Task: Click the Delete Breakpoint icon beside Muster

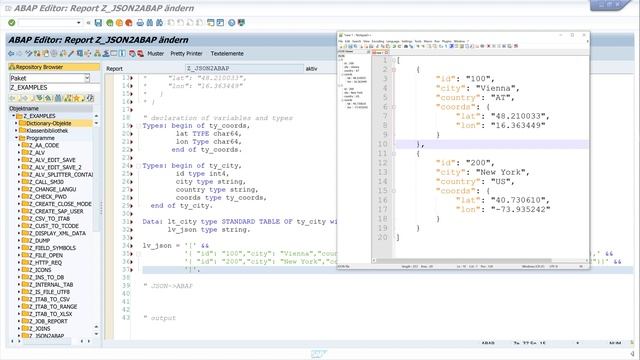Action: coord(140,53)
